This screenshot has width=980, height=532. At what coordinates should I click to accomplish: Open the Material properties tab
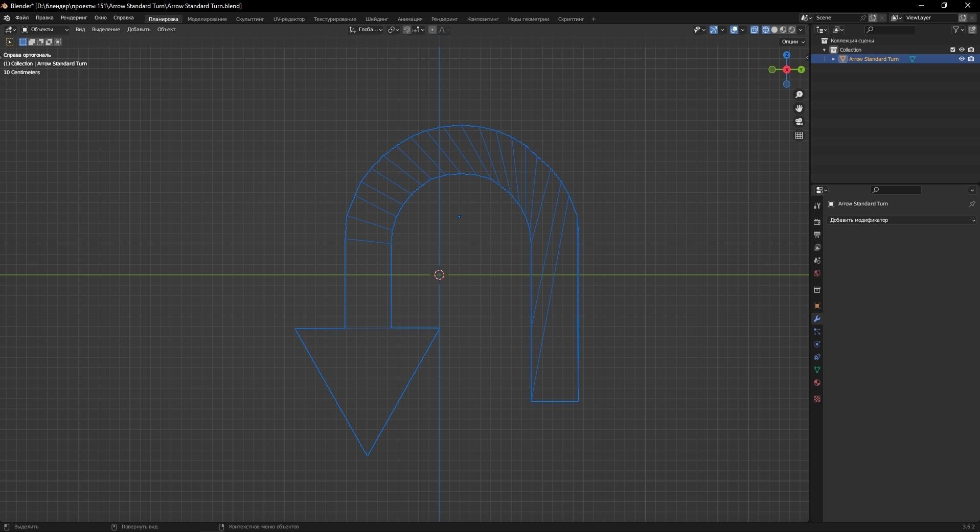(x=817, y=383)
